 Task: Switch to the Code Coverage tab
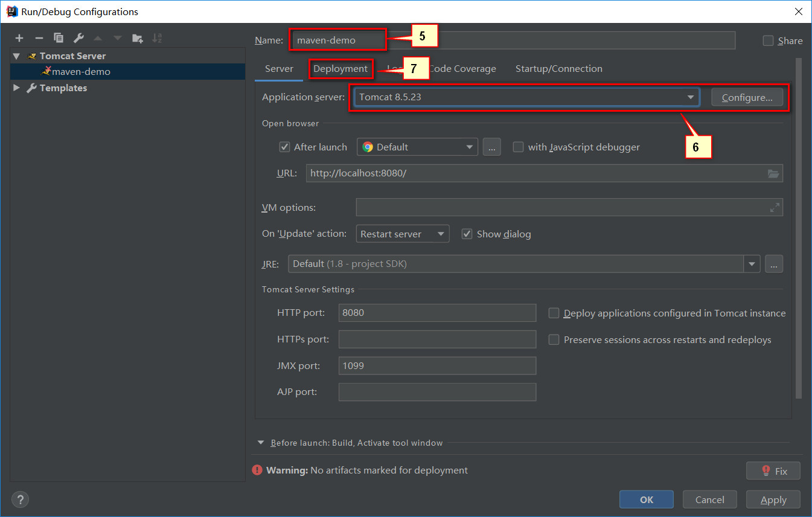462,69
